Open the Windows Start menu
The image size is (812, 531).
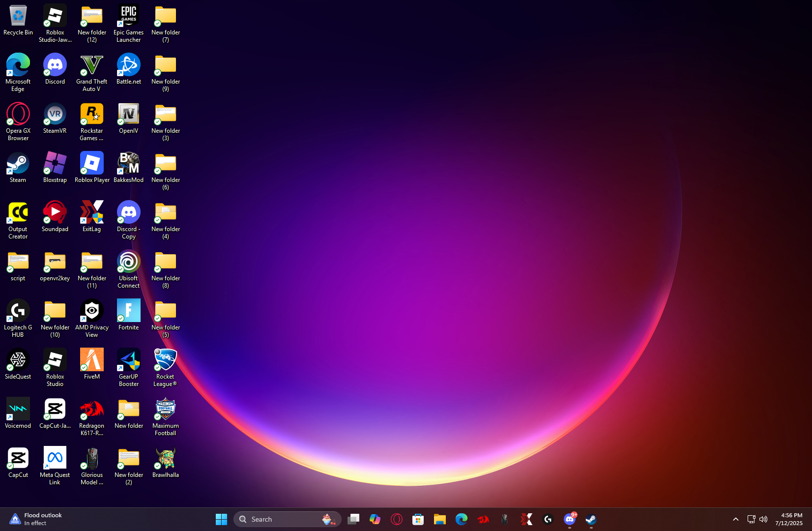point(221,519)
